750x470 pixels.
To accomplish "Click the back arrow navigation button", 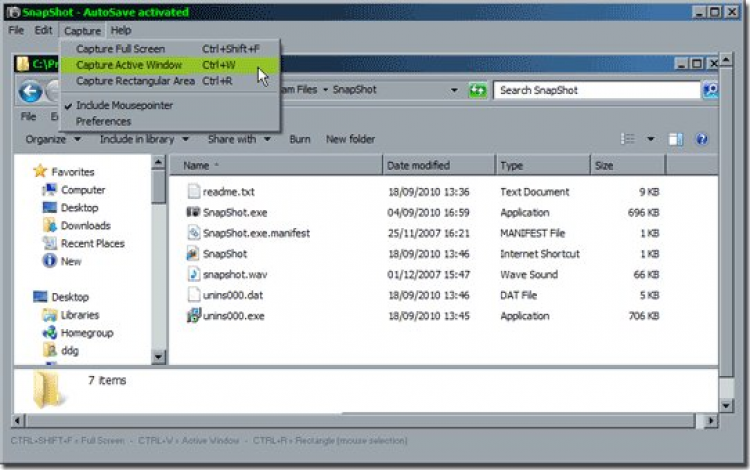I will point(30,91).
